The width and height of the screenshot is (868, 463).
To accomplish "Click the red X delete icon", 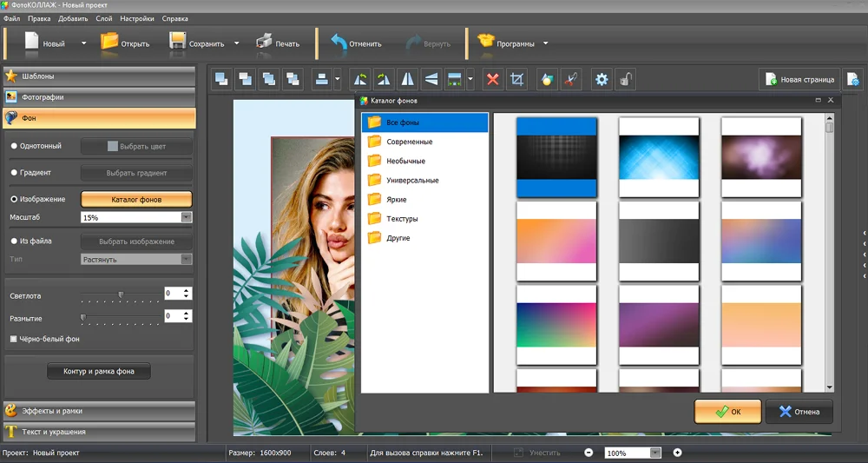I will click(x=492, y=80).
